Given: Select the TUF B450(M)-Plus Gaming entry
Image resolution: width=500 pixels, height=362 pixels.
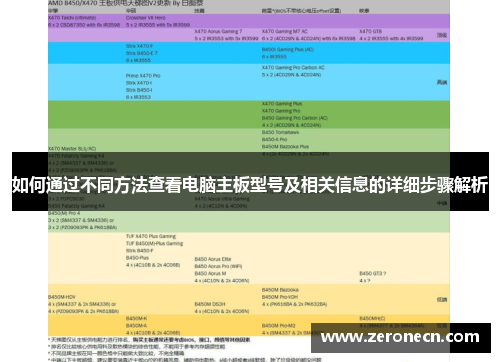Looking at the screenshot, I should tap(154, 243).
